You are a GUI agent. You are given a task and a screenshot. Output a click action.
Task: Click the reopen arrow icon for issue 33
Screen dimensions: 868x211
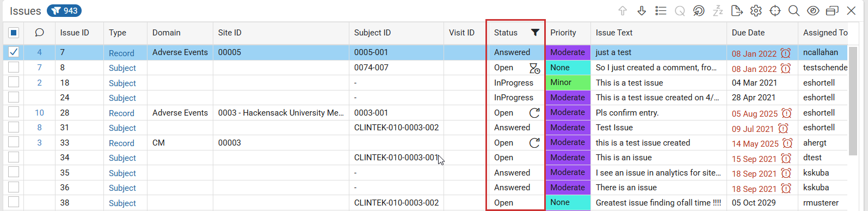(x=534, y=143)
